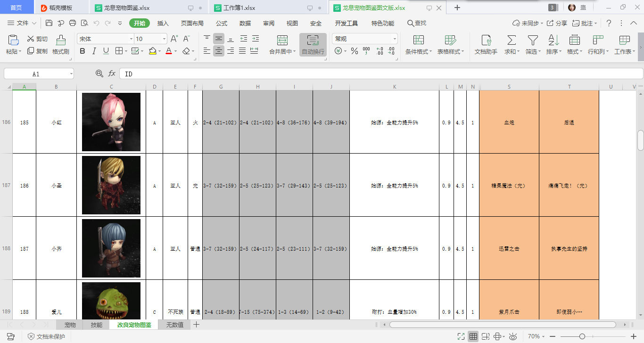This screenshot has width=644, height=343.
Task: Click the 小红 character thumbnail image
Action: [111, 122]
